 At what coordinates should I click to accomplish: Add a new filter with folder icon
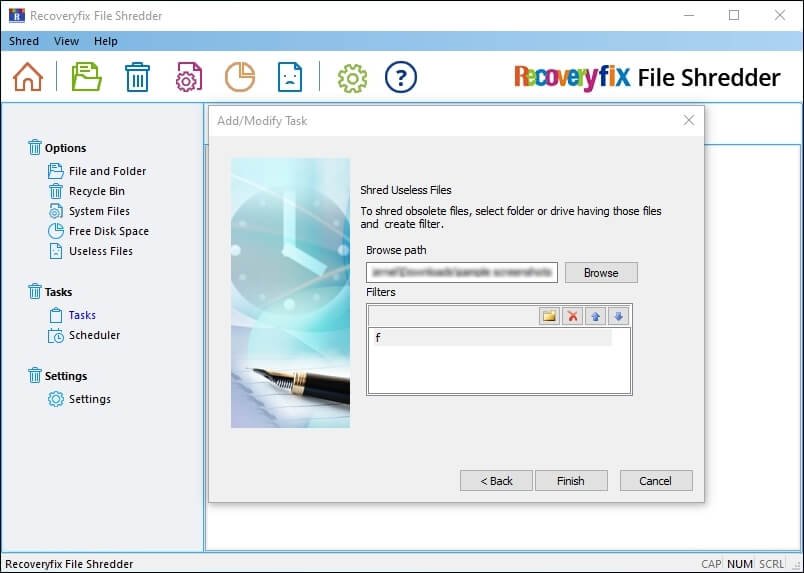549,316
